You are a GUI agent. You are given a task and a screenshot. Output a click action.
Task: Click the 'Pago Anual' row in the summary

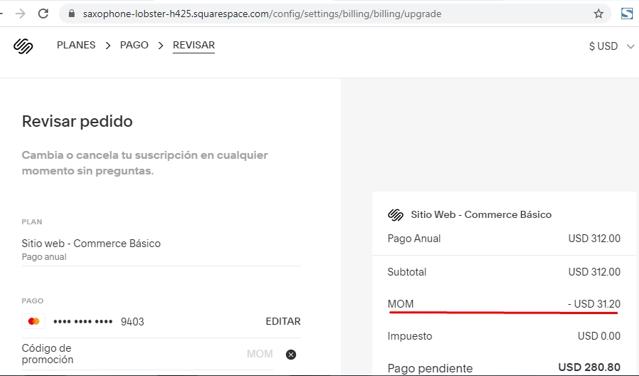[x=504, y=238]
